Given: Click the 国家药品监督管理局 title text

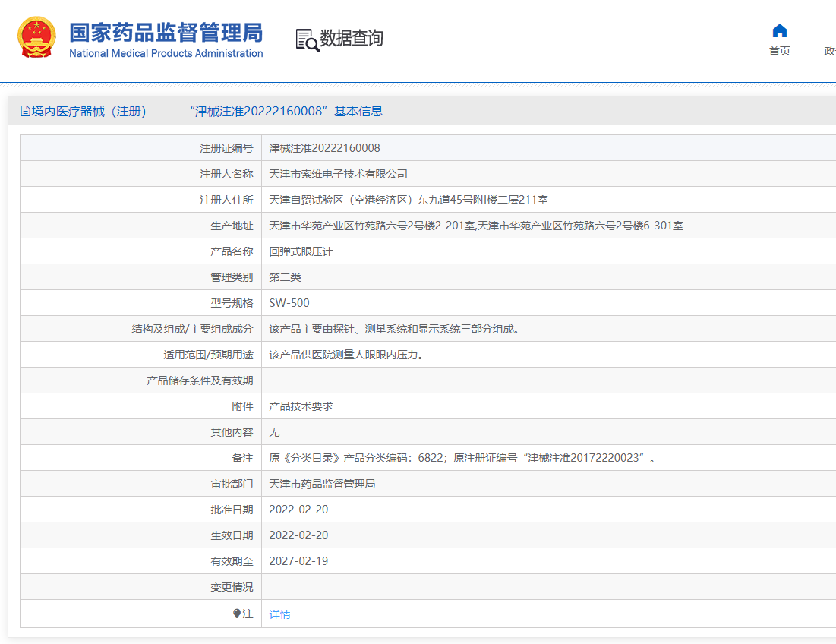Looking at the screenshot, I should pos(166,33).
